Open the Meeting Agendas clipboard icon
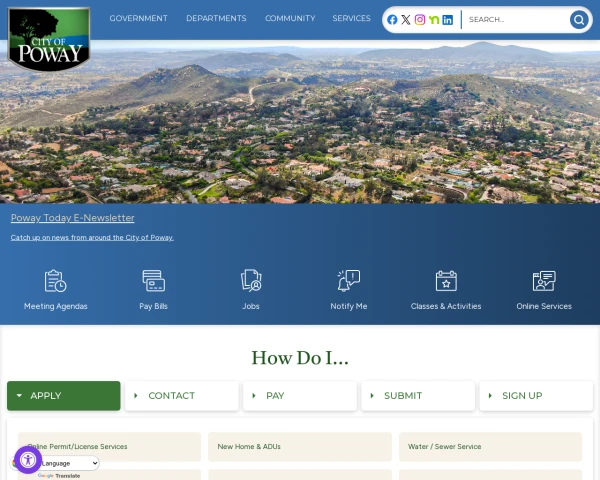Viewport: 600px width, 480px height. (x=55, y=281)
